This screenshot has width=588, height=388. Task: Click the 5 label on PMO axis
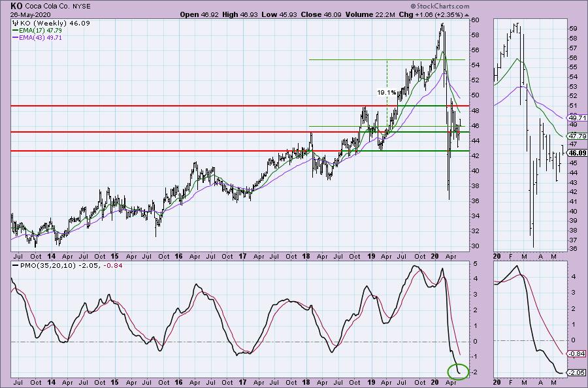tap(475, 263)
